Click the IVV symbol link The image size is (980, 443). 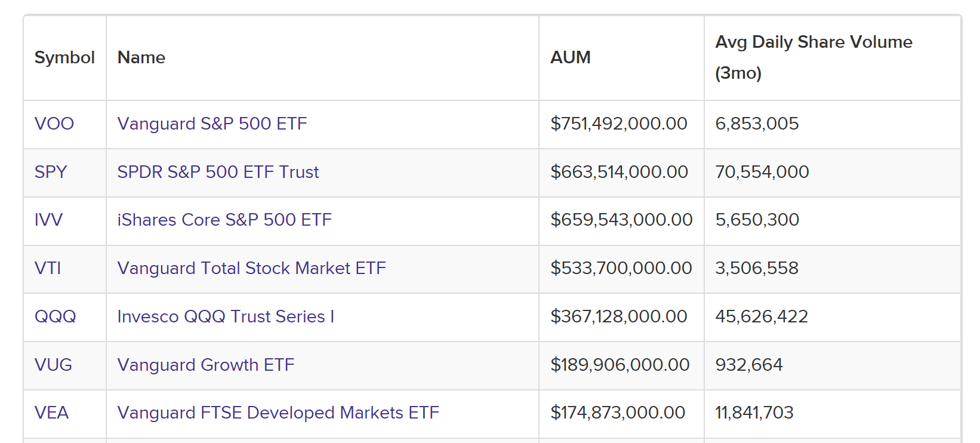click(x=48, y=220)
